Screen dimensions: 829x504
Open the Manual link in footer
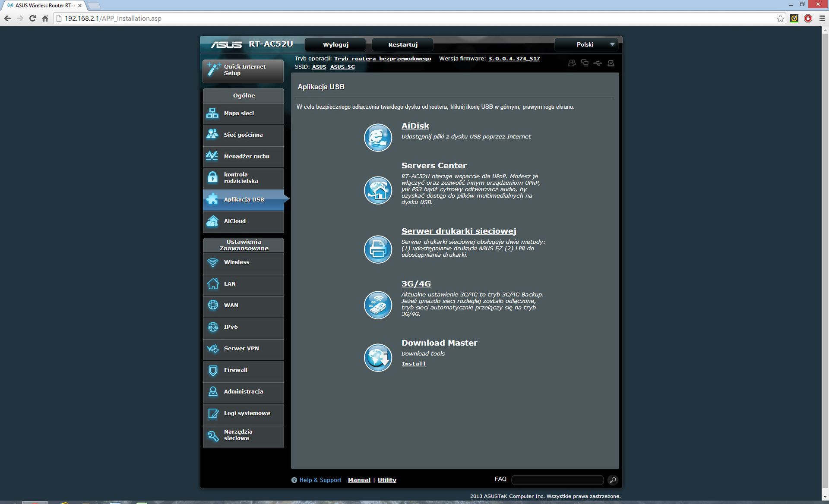[x=359, y=480]
